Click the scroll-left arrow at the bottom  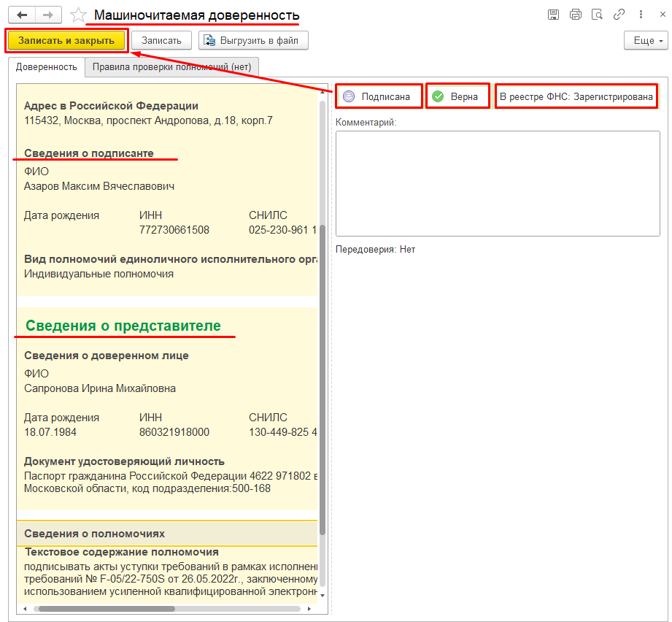click(25, 609)
